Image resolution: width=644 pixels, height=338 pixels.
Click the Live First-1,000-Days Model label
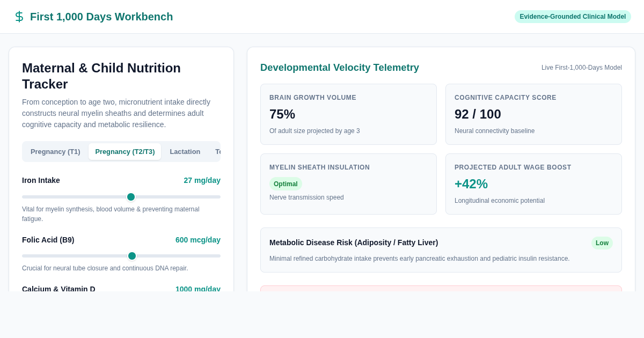582,68
